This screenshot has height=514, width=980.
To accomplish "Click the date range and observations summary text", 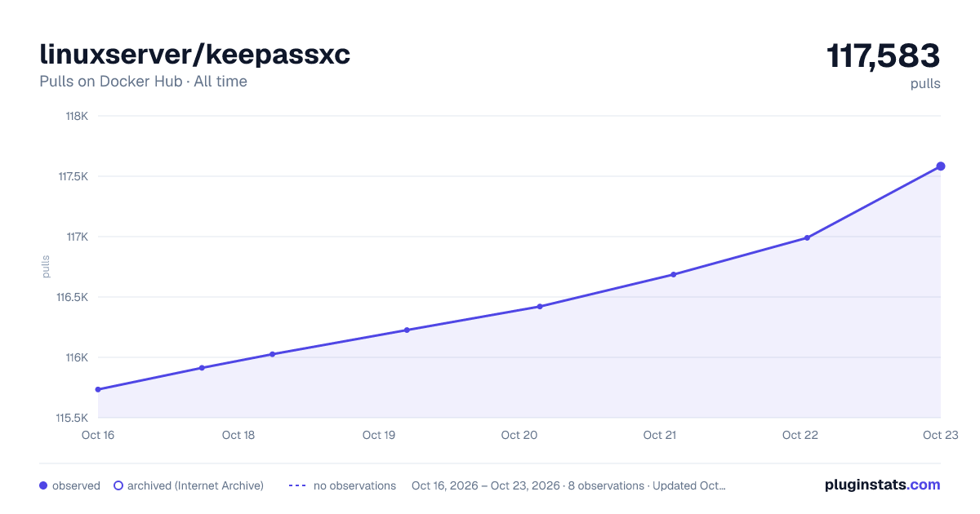I will (568, 485).
